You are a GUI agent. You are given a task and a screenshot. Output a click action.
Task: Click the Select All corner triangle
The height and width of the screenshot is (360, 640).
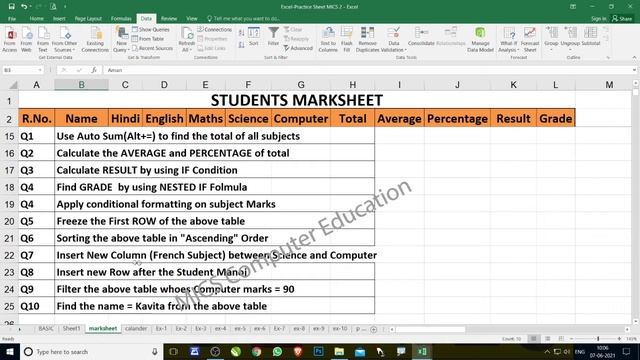pyautogui.click(x=13, y=85)
